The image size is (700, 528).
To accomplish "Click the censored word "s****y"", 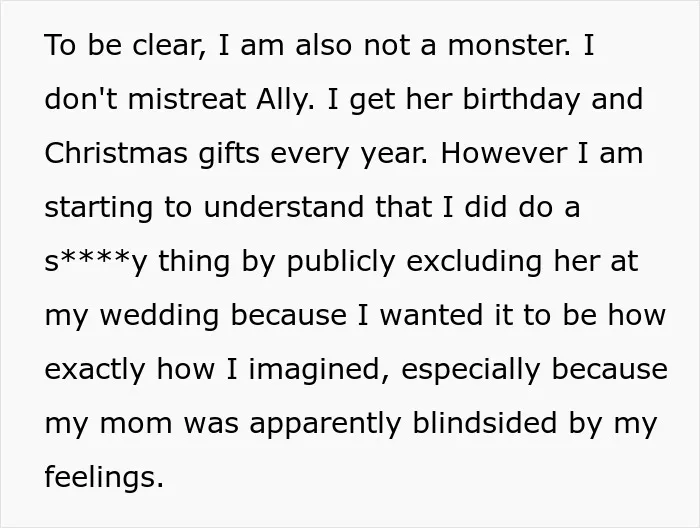I will pos(96,262).
